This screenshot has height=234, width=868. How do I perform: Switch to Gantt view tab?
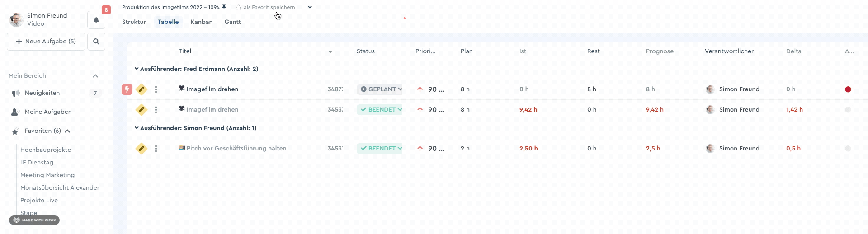tap(233, 22)
